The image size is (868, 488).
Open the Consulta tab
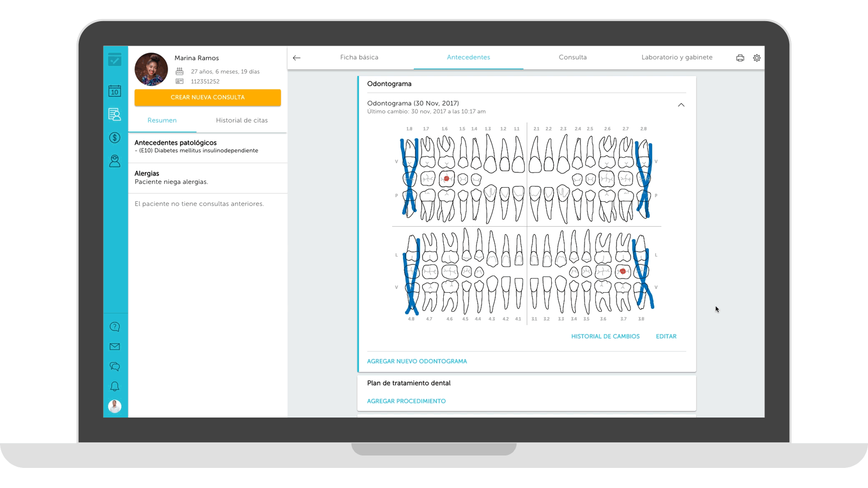tap(573, 57)
